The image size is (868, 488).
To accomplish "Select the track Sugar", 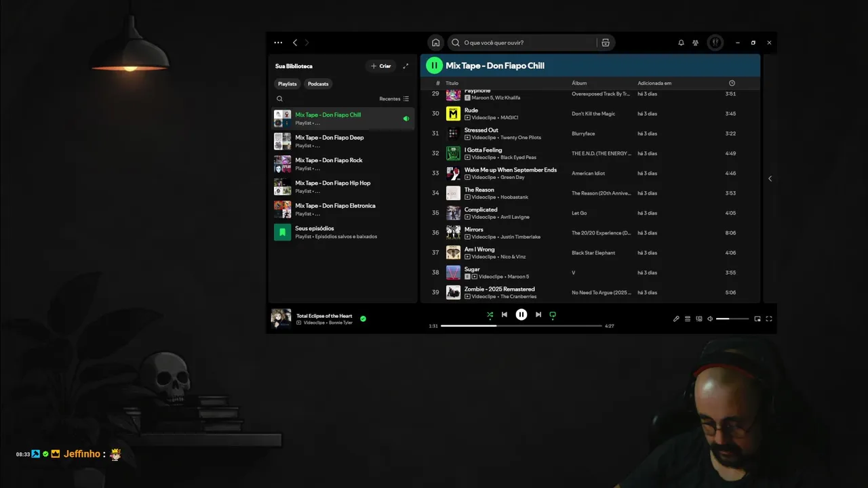I will coord(590,272).
